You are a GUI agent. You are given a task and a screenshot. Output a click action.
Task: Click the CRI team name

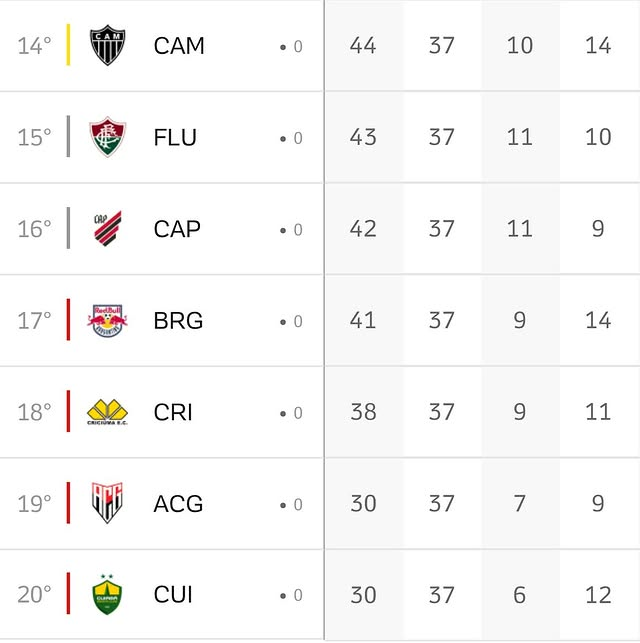(x=173, y=412)
